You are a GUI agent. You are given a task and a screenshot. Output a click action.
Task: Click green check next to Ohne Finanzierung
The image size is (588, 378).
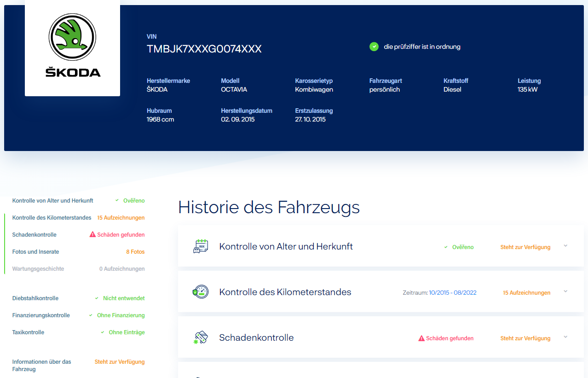[91, 315]
